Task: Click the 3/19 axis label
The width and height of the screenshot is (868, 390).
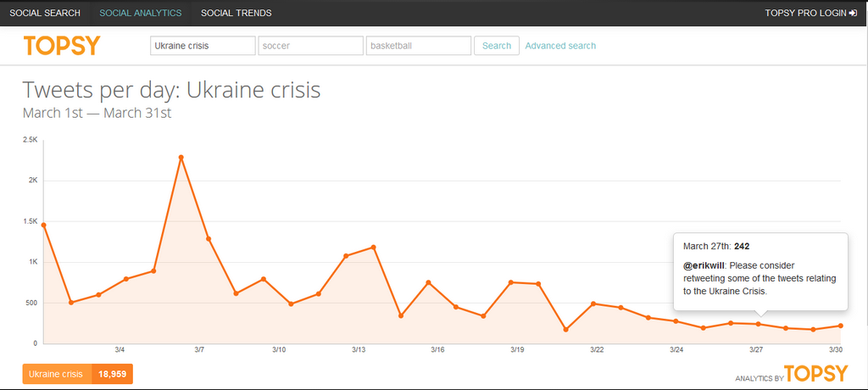Action: [517, 349]
